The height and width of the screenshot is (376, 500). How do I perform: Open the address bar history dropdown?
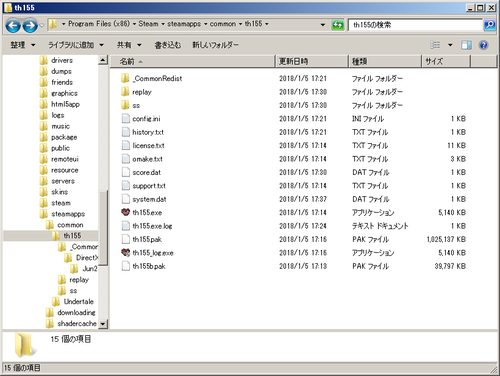tap(322, 25)
